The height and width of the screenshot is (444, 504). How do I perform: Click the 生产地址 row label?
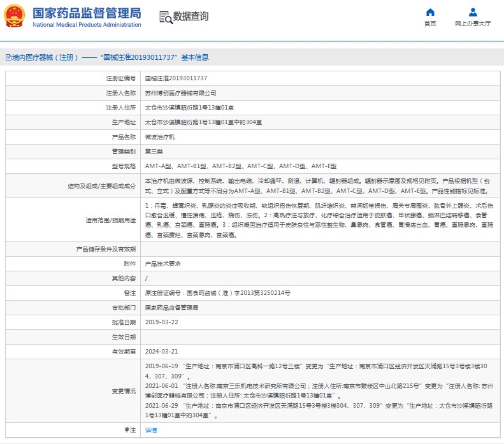[x=124, y=122]
